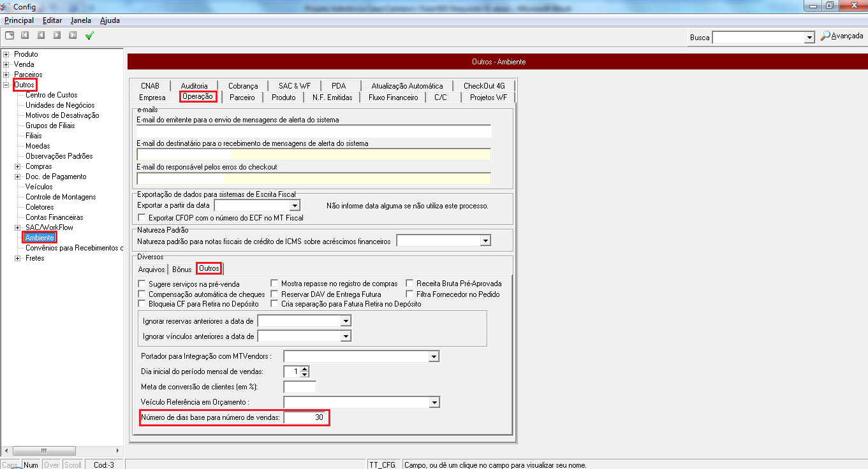
Task: Go to last record arrow icon
Action: [73, 36]
